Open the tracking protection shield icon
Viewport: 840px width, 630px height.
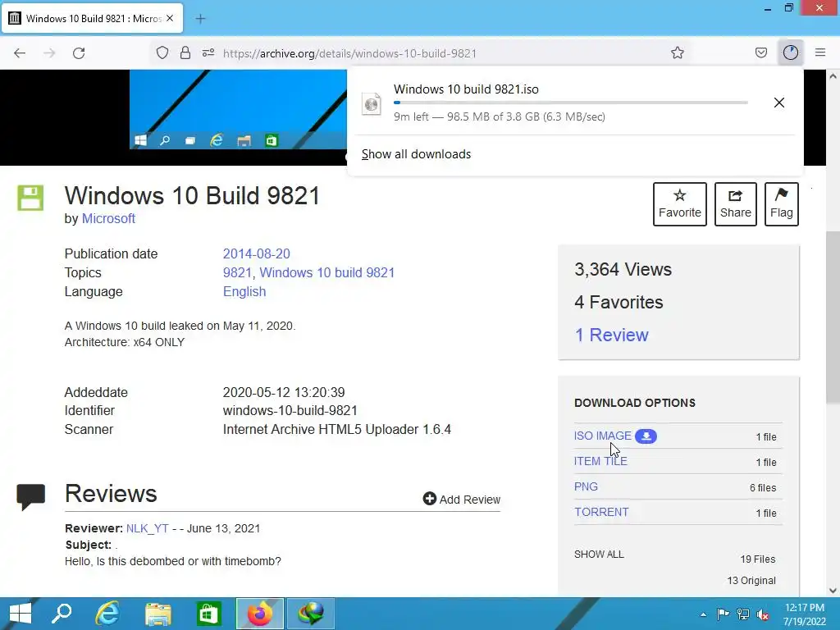(162, 52)
